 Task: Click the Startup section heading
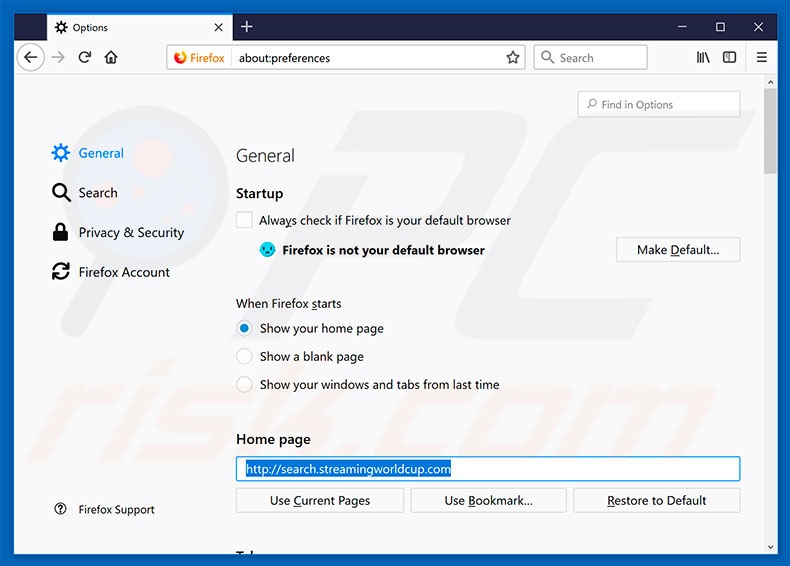pyautogui.click(x=259, y=194)
